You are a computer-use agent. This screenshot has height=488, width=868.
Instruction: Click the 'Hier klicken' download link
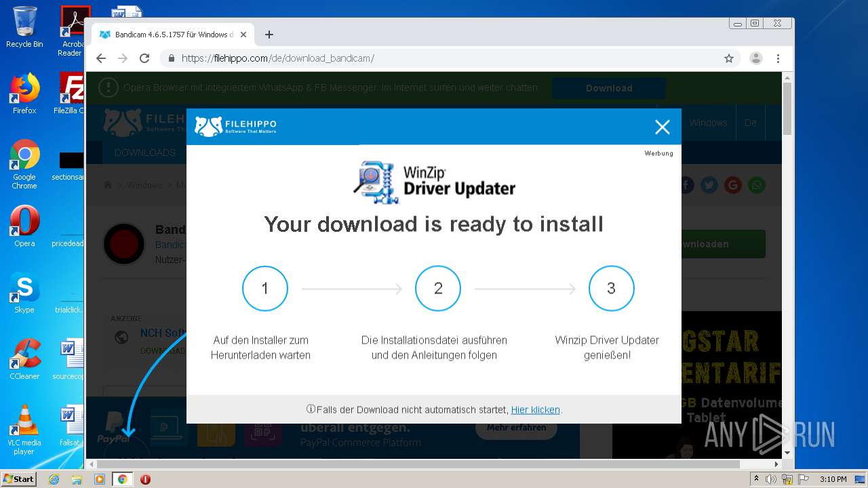click(x=535, y=410)
